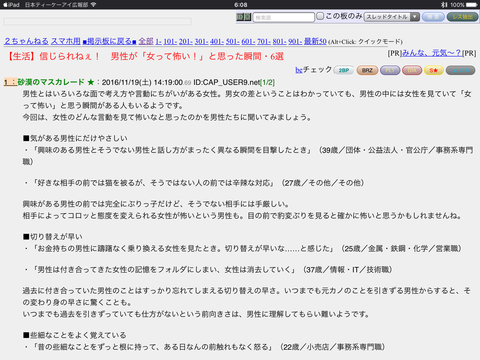Click heading ■気がある男性にだけやさしい
The image size is (480, 360).
(75, 138)
